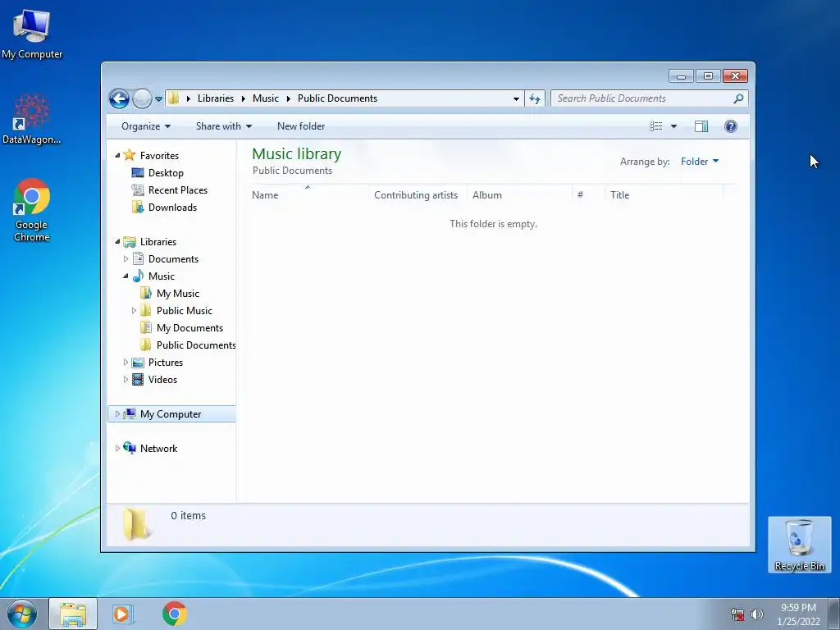Select Public Music folder
Image resolution: width=840 pixels, height=630 pixels.
point(185,311)
